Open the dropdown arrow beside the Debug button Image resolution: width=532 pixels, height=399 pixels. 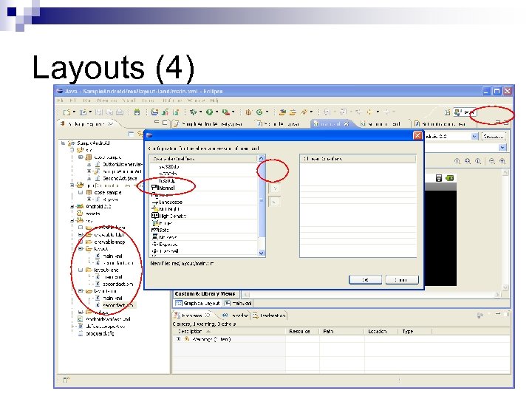click(200, 112)
